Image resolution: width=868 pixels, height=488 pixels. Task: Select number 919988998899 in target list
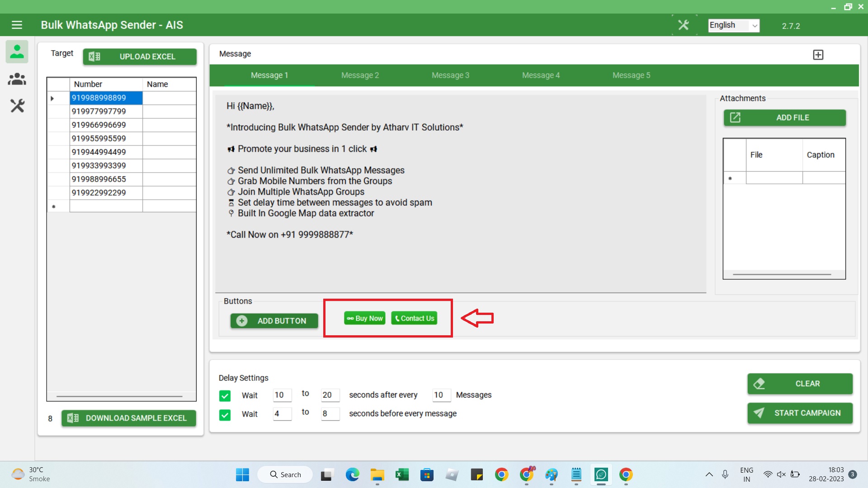click(x=106, y=98)
